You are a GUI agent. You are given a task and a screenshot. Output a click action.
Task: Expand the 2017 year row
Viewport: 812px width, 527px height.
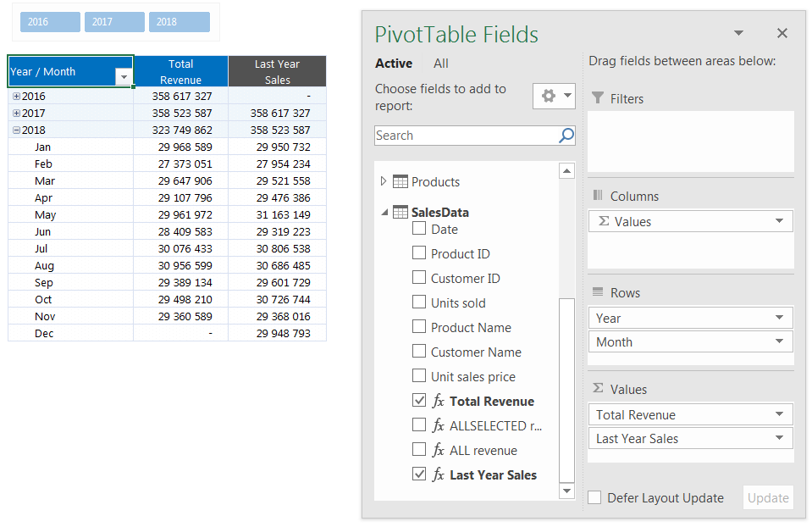click(16, 114)
